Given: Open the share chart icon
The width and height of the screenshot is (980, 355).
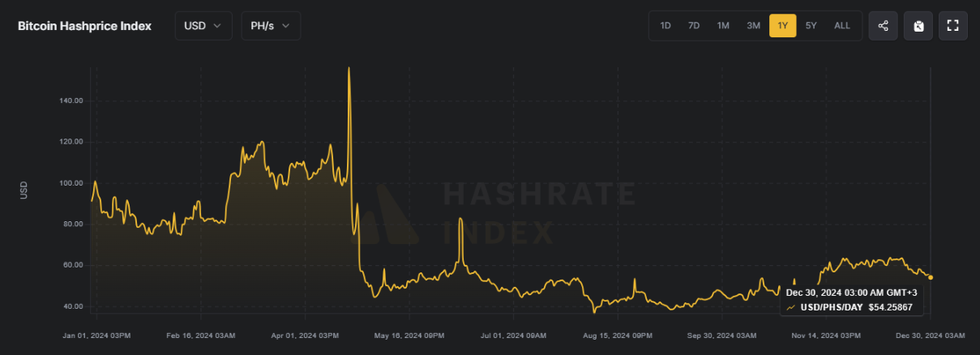Looking at the screenshot, I should tap(883, 26).
